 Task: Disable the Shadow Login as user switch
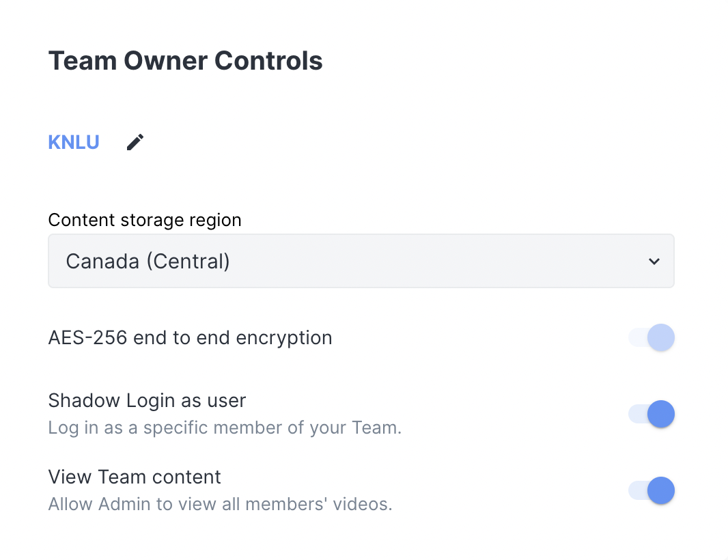click(x=652, y=414)
